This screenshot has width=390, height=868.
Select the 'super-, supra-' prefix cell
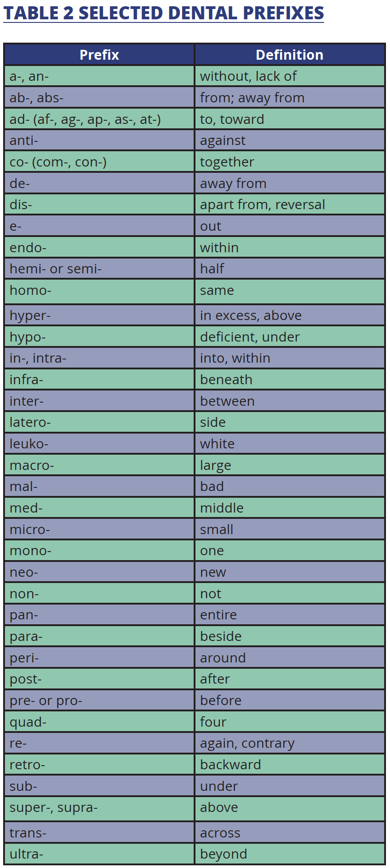(x=99, y=808)
